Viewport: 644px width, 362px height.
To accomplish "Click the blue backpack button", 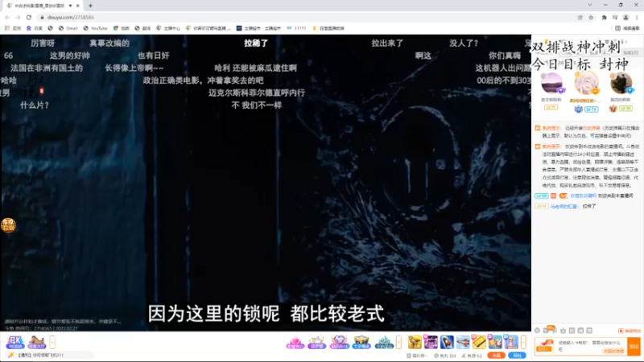I will tap(517, 356).
